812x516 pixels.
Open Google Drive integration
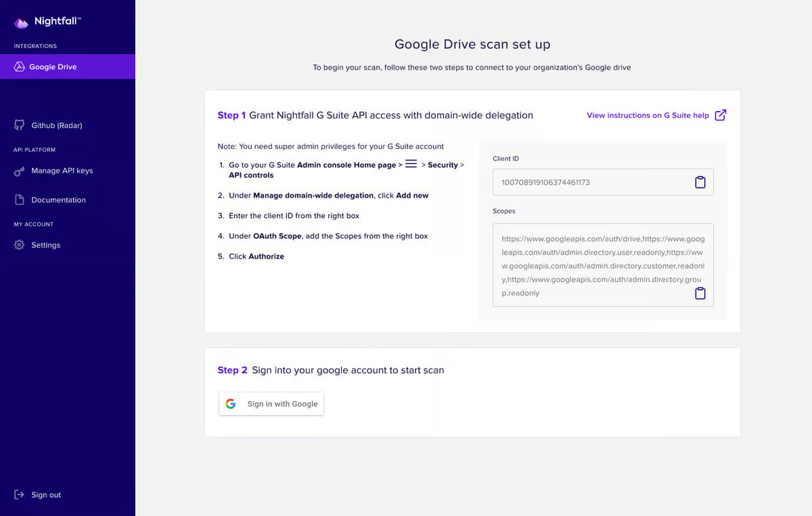(68, 67)
